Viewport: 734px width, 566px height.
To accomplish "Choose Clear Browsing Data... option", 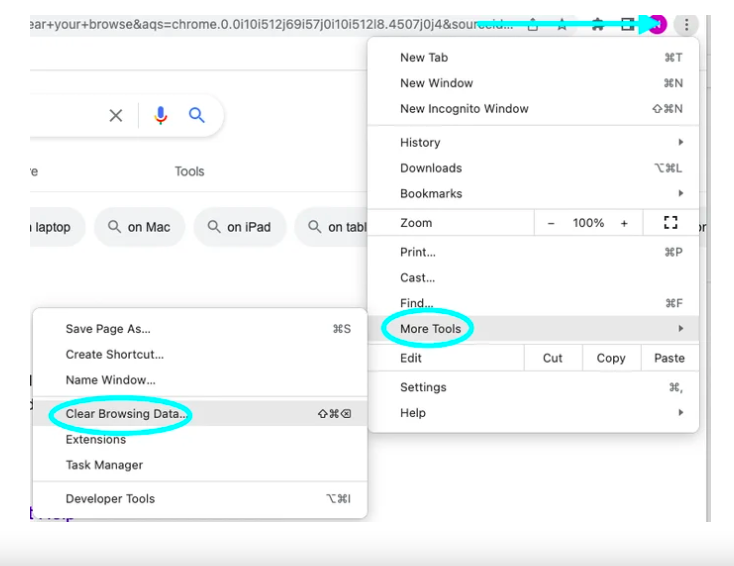I will click(200, 414).
